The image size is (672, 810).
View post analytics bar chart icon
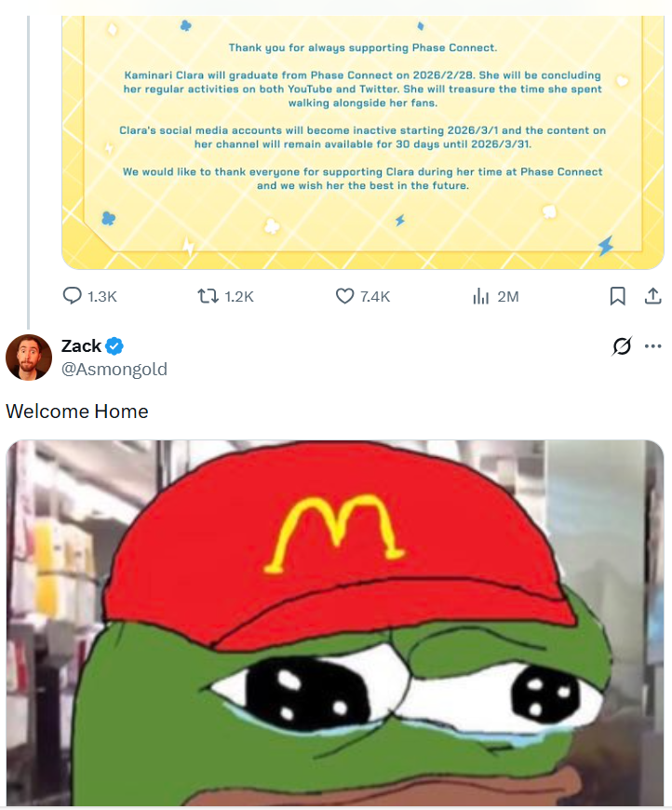pyautogui.click(x=480, y=296)
